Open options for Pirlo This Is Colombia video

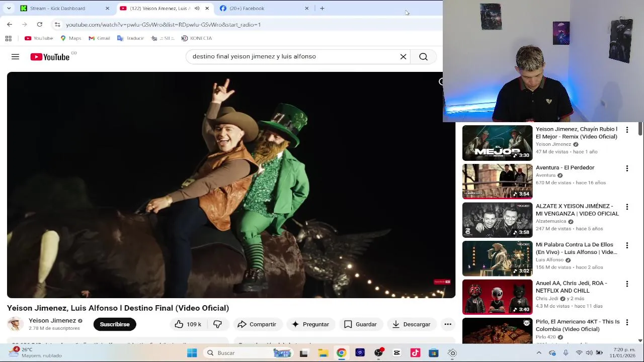tap(627, 322)
